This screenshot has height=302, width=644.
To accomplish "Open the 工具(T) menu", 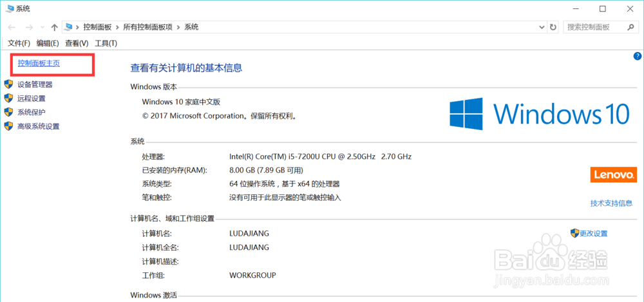I will point(106,43).
